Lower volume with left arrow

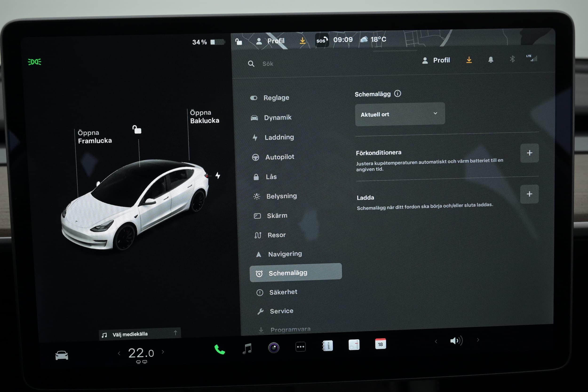click(436, 341)
